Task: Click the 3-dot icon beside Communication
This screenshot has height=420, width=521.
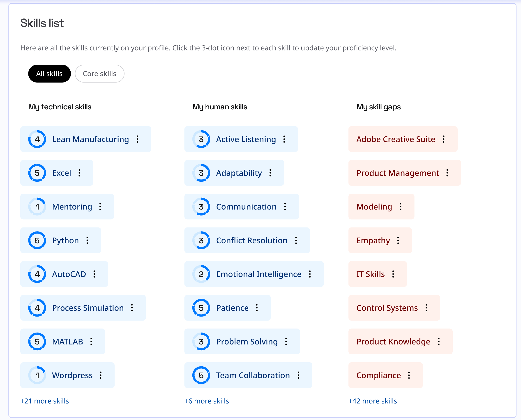Action: click(x=285, y=207)
